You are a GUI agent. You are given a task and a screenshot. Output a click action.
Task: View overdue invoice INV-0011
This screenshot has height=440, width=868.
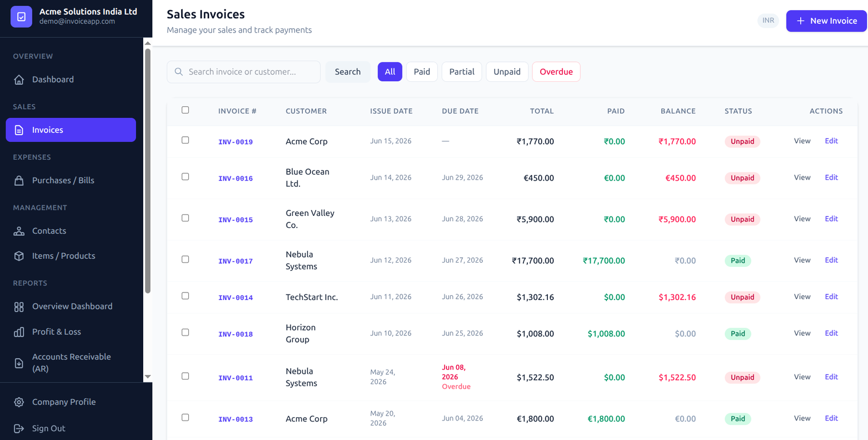click(802, 377)
